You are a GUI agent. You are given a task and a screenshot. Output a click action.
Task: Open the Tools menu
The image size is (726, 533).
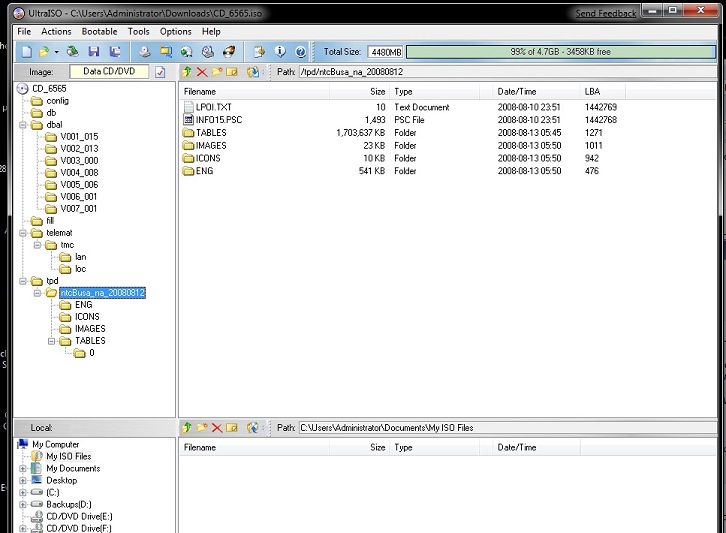point(138,31)
